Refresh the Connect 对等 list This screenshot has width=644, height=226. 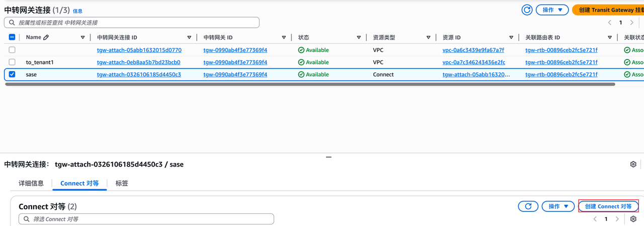click(528, 206)
